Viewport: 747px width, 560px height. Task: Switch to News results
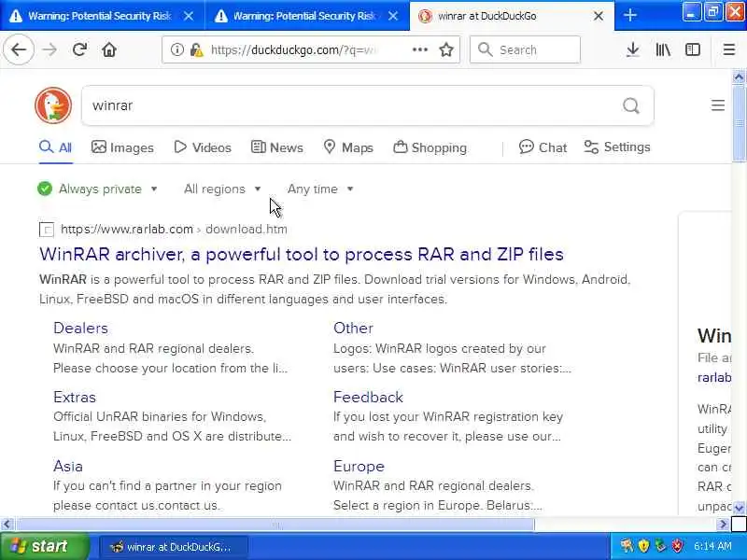276,147
